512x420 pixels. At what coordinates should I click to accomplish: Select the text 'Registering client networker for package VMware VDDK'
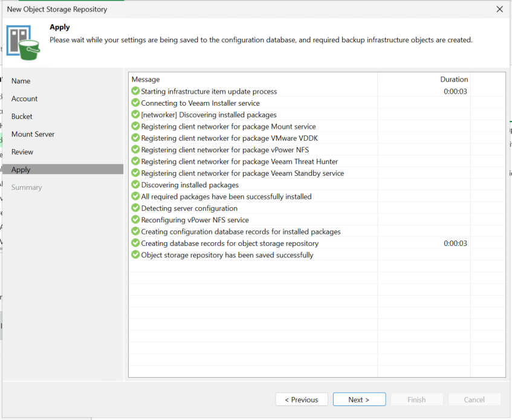click(230, 138)
